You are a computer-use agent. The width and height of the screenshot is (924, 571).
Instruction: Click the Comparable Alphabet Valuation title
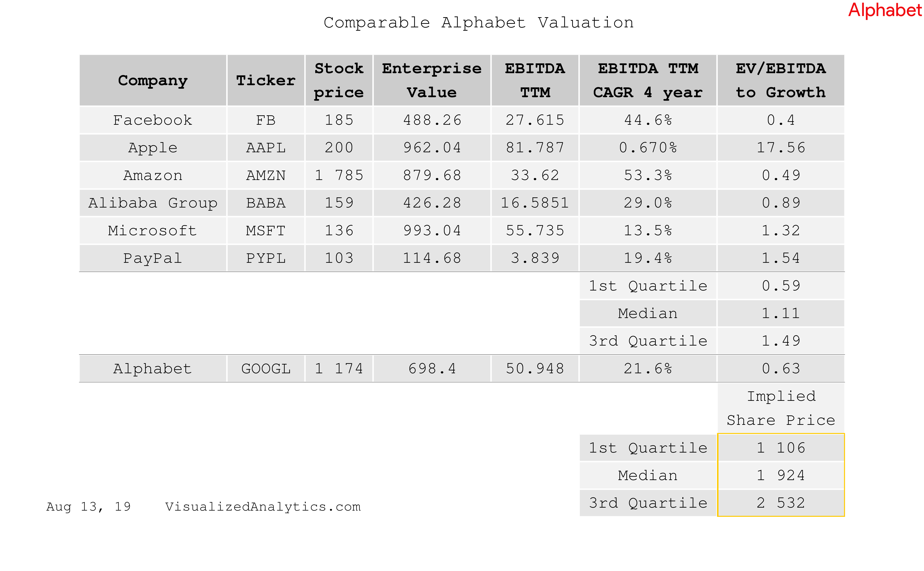click(478, 23)
